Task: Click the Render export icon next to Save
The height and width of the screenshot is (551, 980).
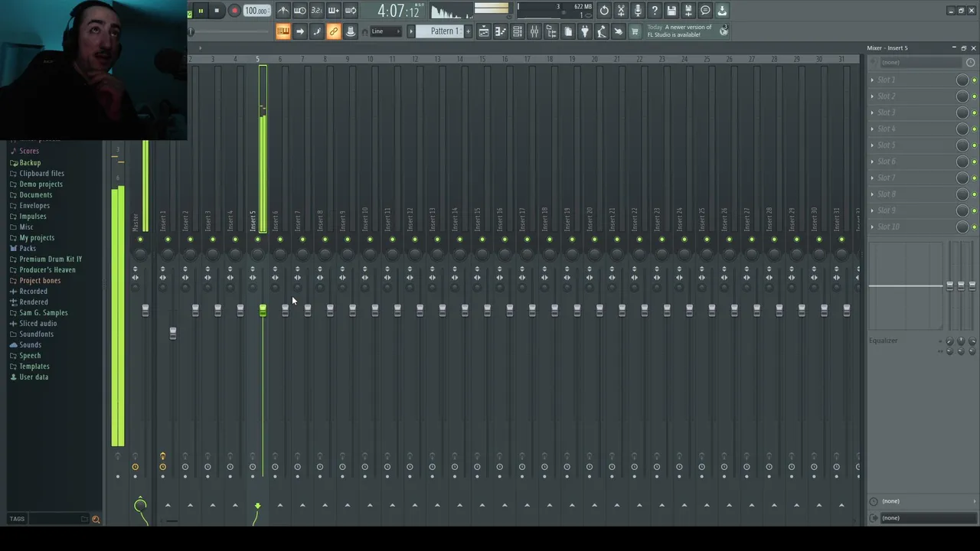Action: [688, 11]
